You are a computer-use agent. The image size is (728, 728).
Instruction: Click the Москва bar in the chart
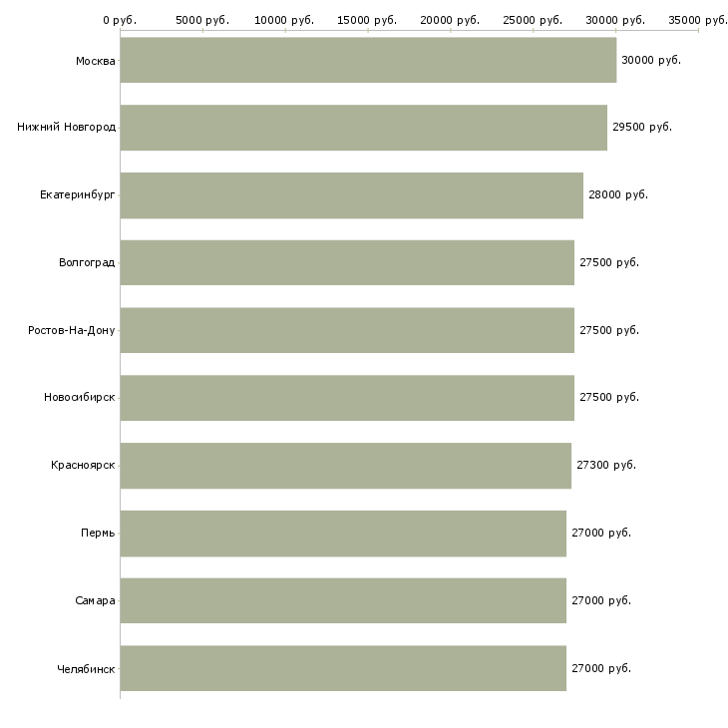pos(368,60)
